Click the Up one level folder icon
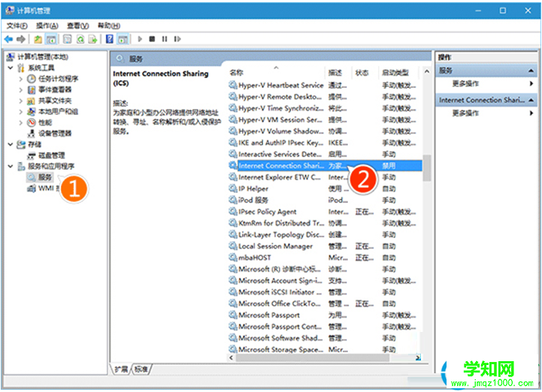The height and width of the screenshot is (392, 542). [x=38, y=39]
